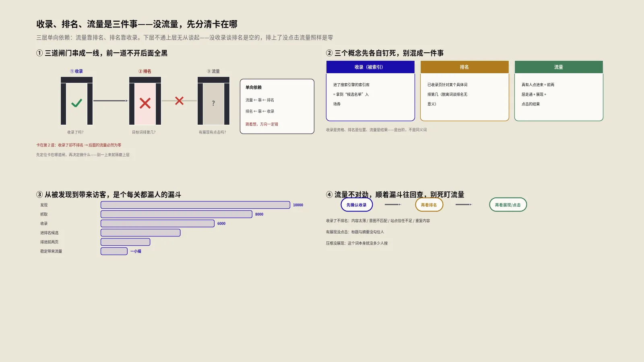
Task: Click heading ③ 从被发现到带来访客
Action: click(x=109, y=195)
